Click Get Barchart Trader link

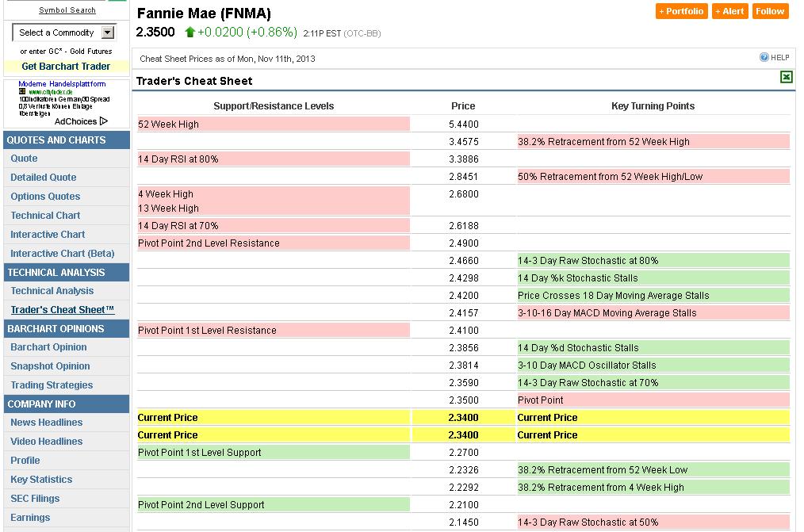[66, 67]
